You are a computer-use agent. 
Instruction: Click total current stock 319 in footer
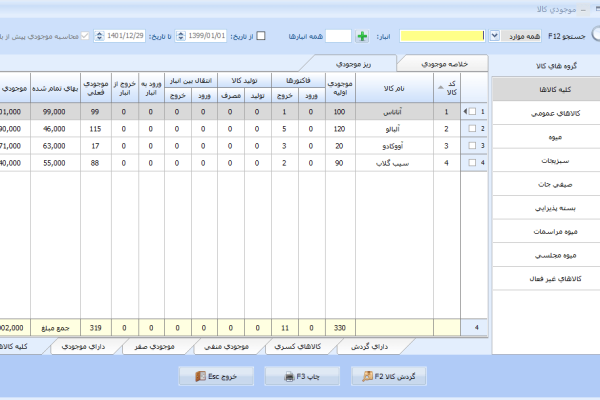click(x=96, y=328)
